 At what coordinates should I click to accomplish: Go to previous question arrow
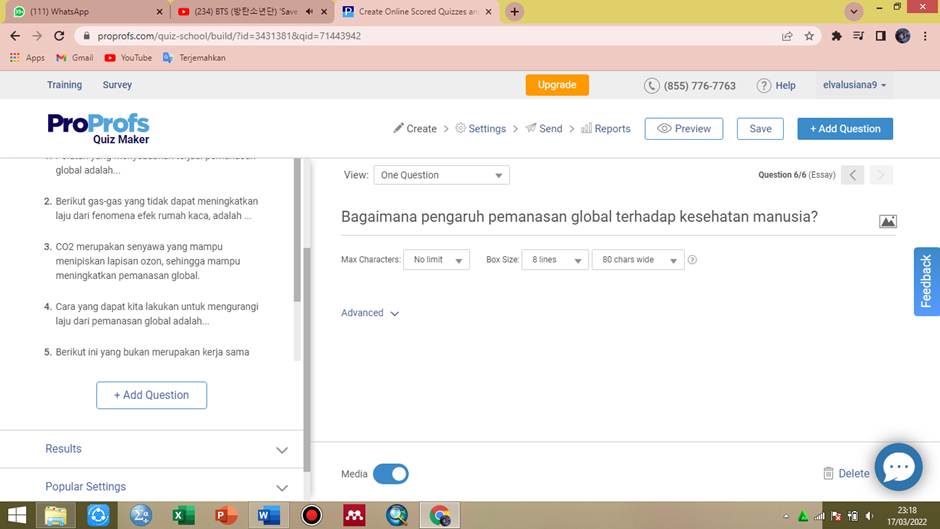pyautogui.click(x=852, y=175)
